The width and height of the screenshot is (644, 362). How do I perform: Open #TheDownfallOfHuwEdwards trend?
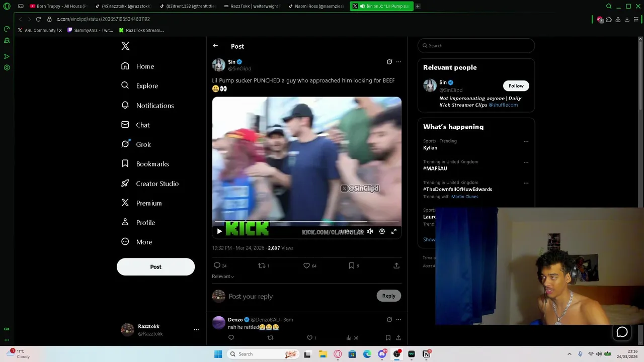tap(457, 190)
